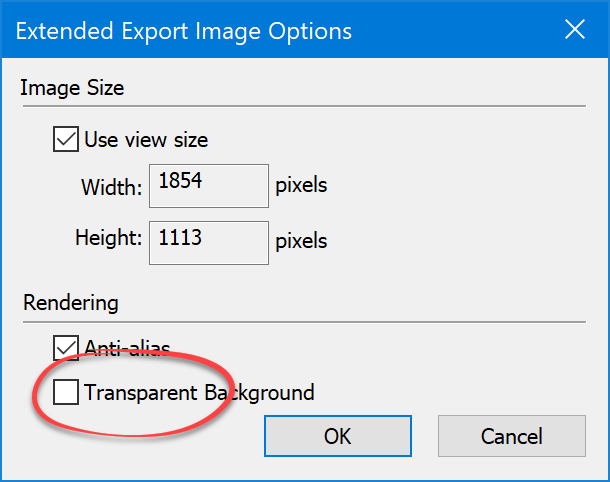This screenshot has height=482, width=610.
Task: Click into the Height input field
Action: 208,241
